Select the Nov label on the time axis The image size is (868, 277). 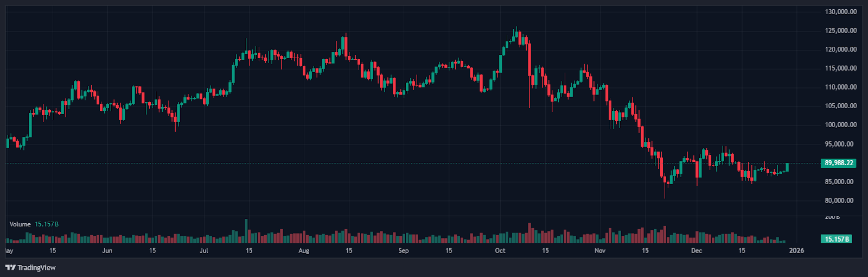(x=600, y=250)
